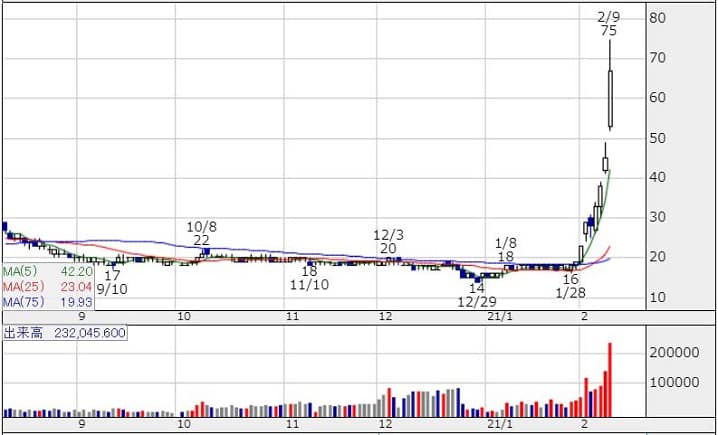Click the 60 price axis label

(x=657, y=98)
